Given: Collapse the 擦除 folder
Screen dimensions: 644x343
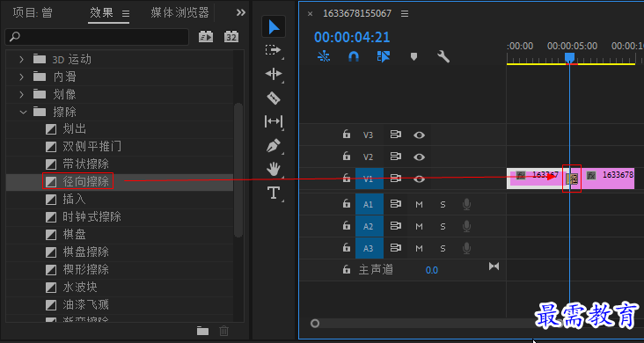Looking at the screenshot, I should point(23,112).
